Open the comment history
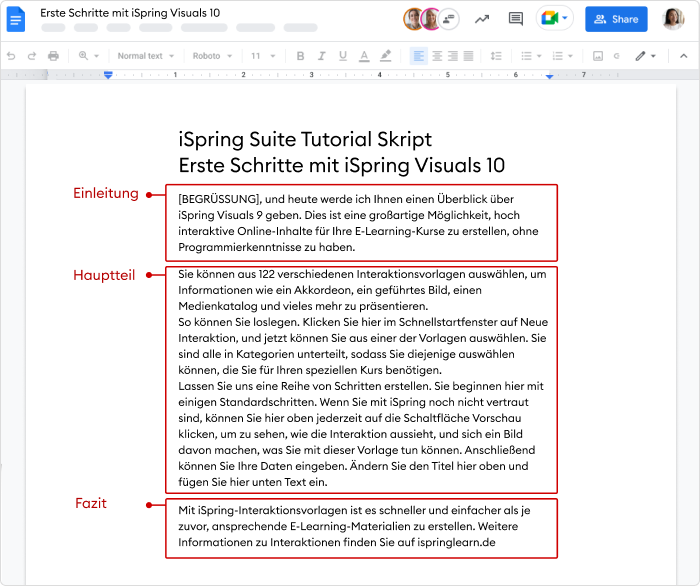This screenshot has width=700, height=586. [x=516, y=19]
